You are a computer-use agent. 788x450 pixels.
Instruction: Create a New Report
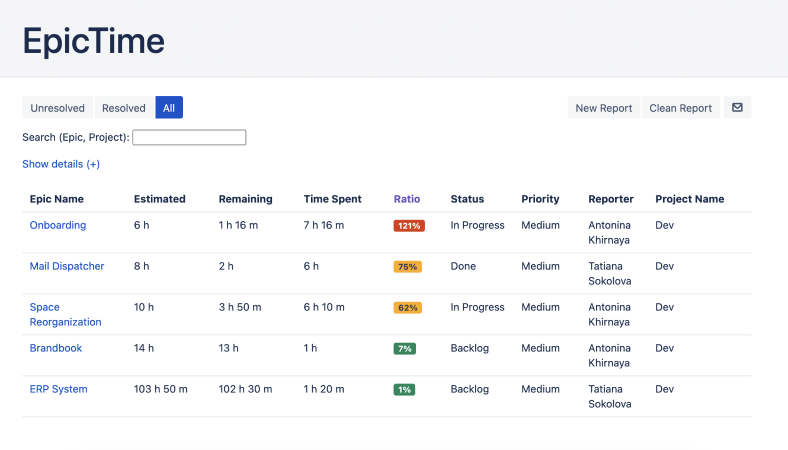pyautogui.click(x=604, y=108)
